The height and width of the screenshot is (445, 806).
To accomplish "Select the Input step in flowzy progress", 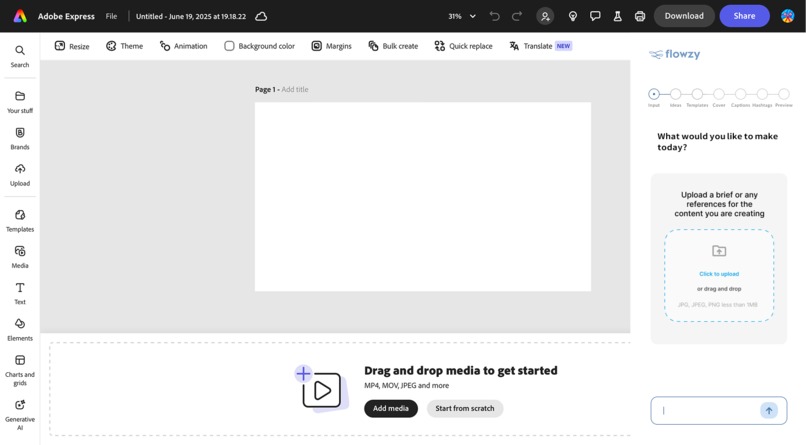I will tap(654, 94).
